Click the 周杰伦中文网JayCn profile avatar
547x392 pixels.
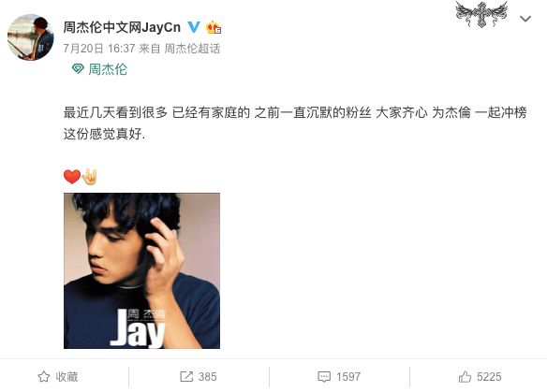[31, 36]
